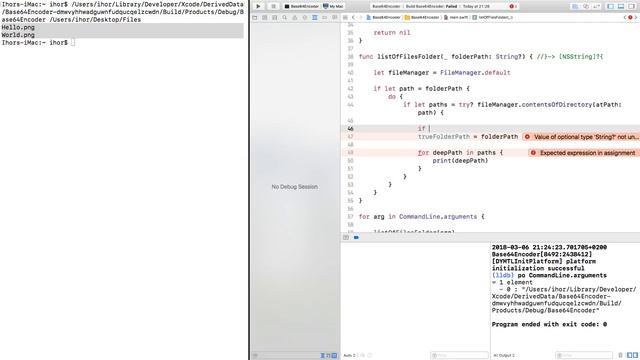Select the Debug navigator tab
Viewport: 640px width, 360px height.
(315, 18)
